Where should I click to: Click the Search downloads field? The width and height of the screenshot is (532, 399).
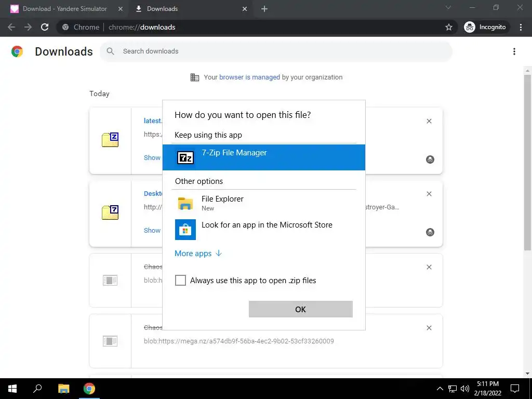click(x=276, y=51)
